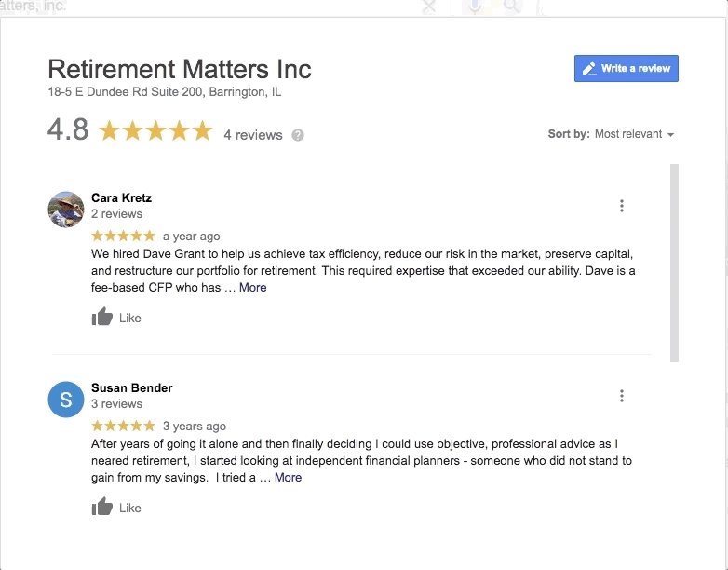This screenshot has height=570, width=728.
Task: Open options menu for Cara Kretz's review
Action: [622, 206]
